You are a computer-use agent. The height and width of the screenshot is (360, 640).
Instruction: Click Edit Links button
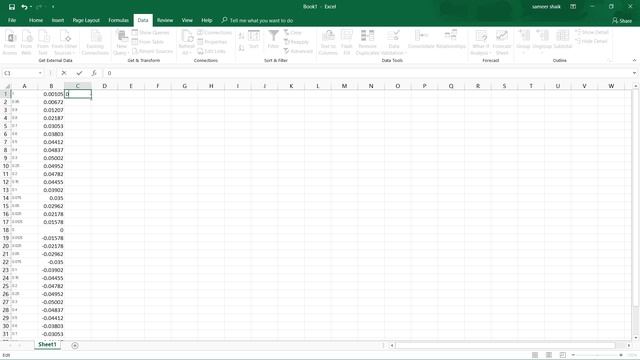[x=211, y=51]
